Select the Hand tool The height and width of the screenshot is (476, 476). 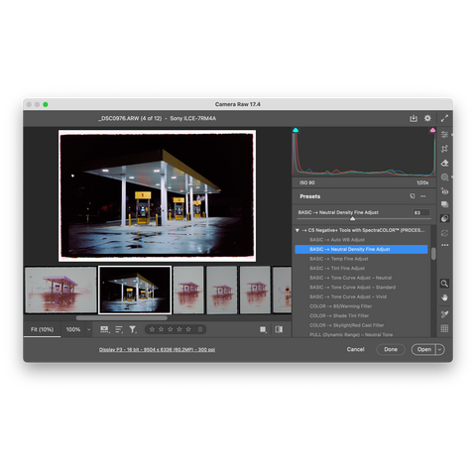click(444, 297)
